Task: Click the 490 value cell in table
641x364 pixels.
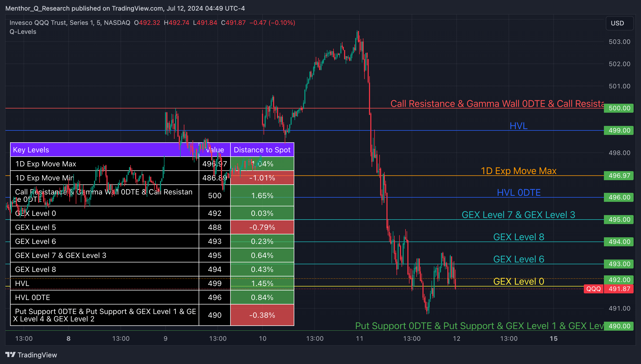Action: coord(215,315)
